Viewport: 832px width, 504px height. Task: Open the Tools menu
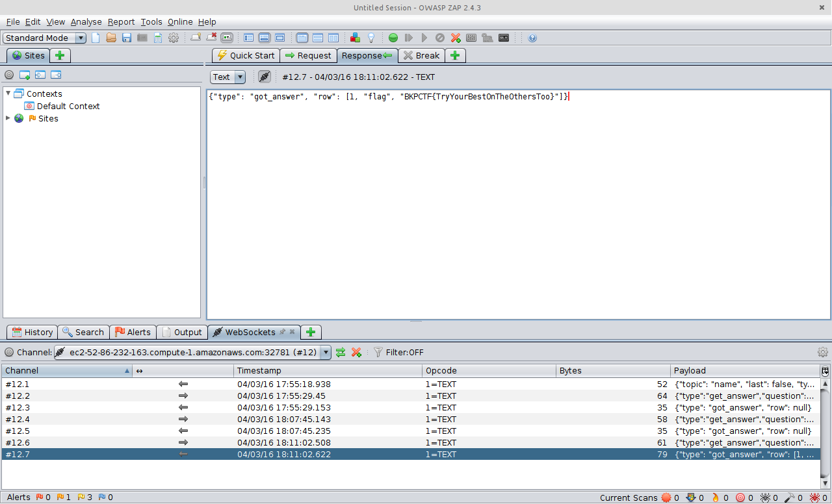[151, 21]
